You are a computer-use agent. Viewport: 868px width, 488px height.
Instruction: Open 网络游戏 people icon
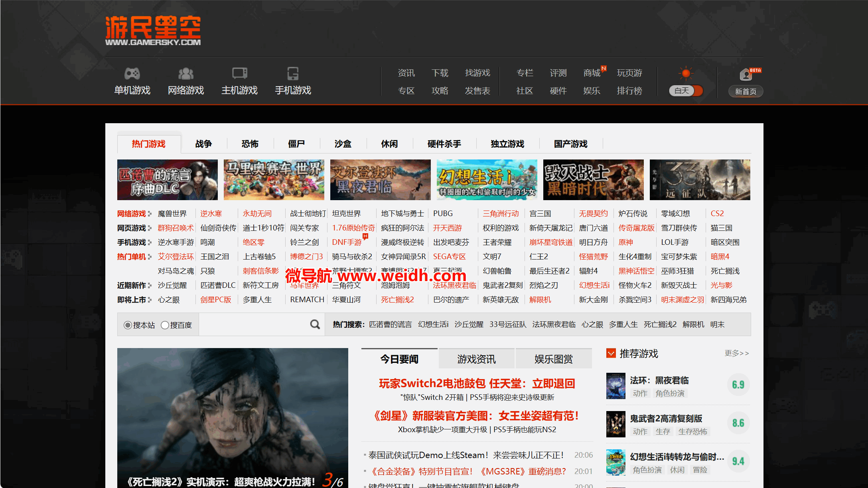point(185,73)
